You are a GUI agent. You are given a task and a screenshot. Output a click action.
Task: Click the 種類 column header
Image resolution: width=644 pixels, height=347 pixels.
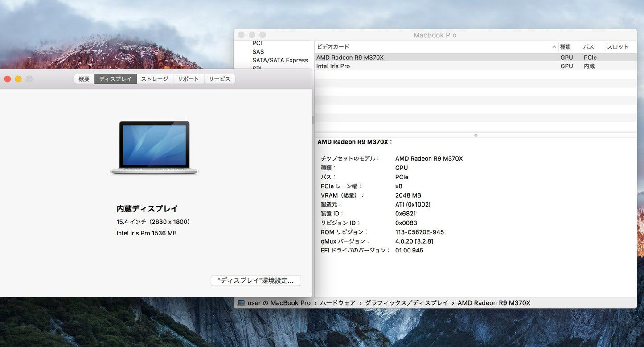(x=570, y=47)
